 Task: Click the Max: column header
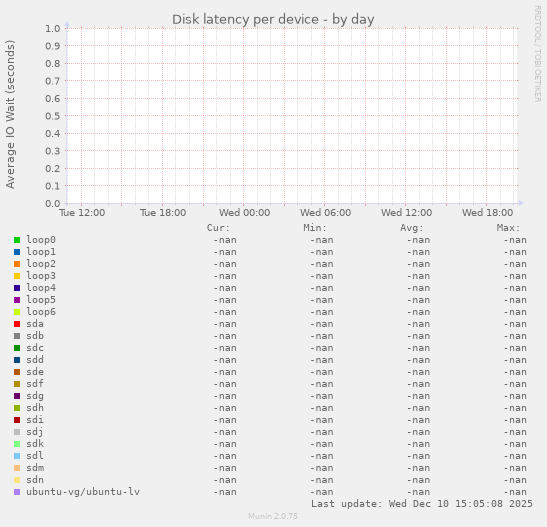pyautogui.click(x=508, y=228)
